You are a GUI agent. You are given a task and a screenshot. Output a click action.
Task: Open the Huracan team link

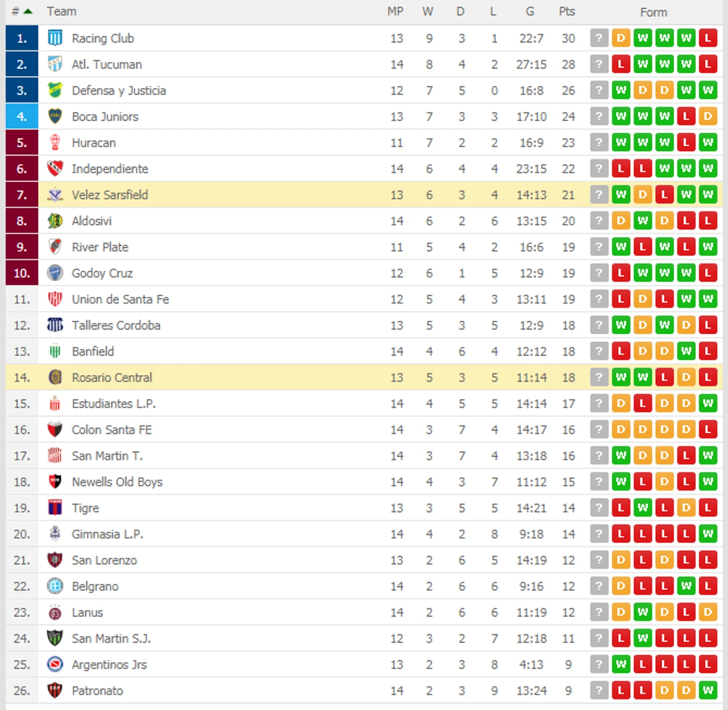94,143
